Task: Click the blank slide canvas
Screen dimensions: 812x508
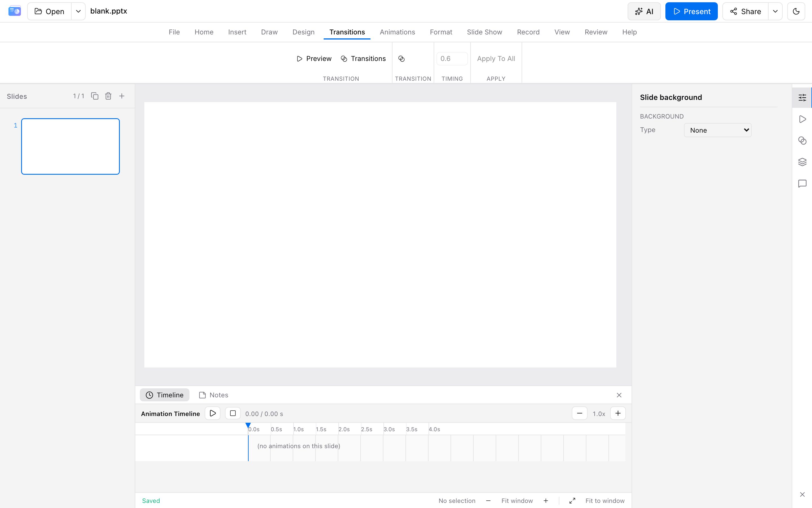Action: pyautogui.click(x=380, y=235)
